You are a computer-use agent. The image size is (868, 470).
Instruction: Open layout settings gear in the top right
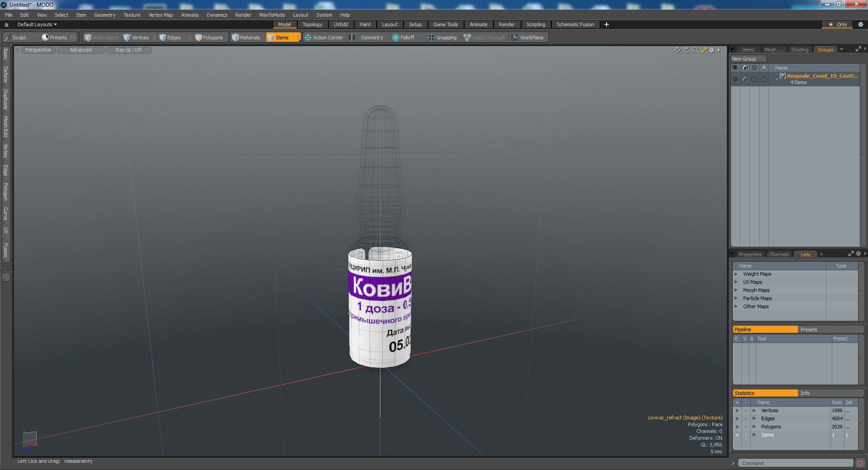point(860,24)
